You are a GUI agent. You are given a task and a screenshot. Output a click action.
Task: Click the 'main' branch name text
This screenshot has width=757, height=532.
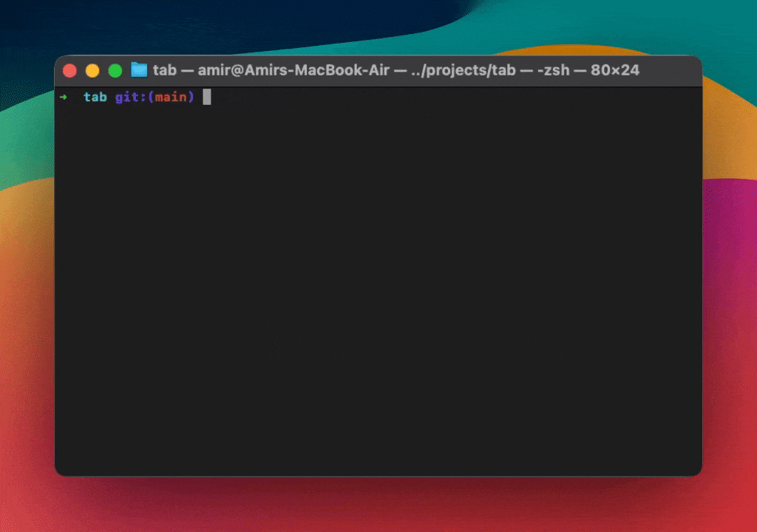(170, 97)
